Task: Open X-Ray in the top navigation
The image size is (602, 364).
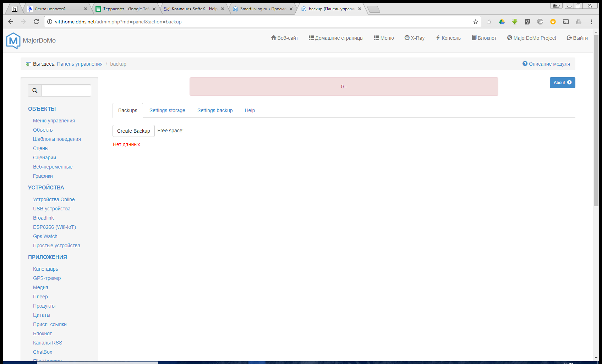Action: [415, 38]
